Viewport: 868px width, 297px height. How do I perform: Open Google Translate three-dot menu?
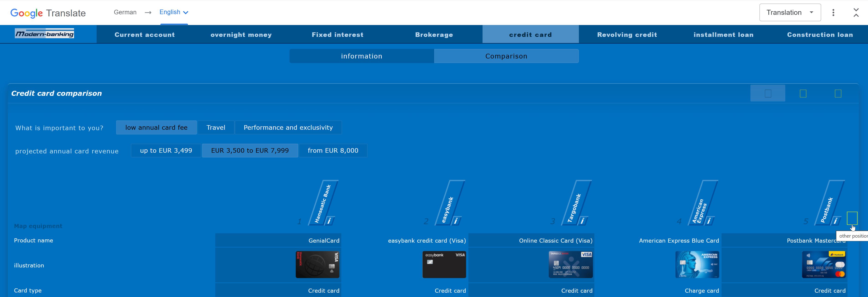833,13
